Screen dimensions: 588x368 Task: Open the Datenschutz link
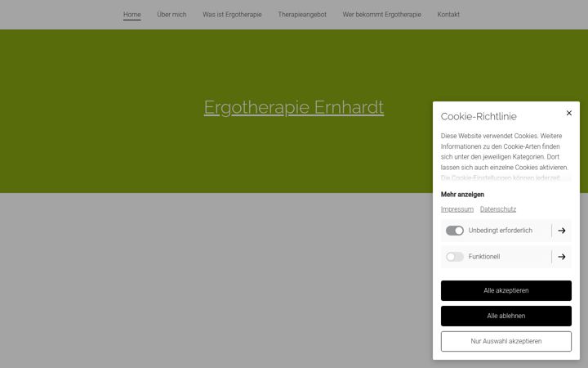pyautogui.click(x=498, y=209)
